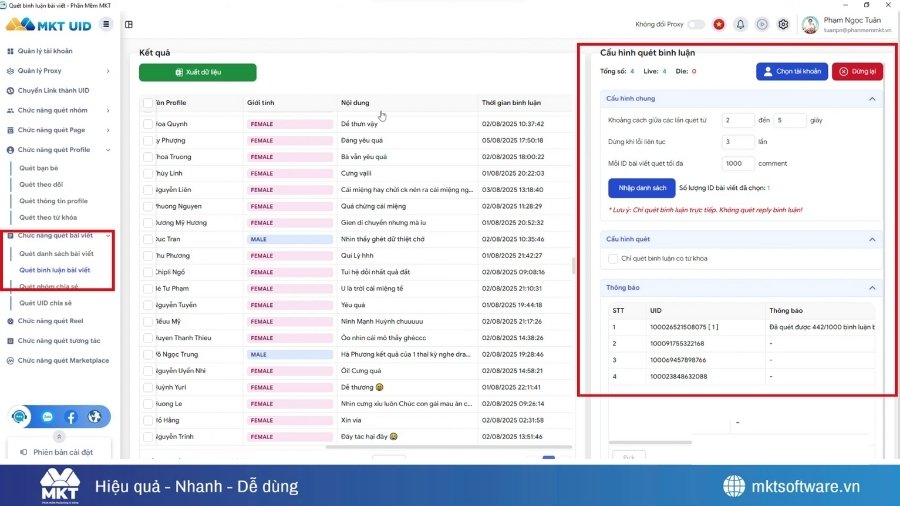Open the notification bell icon

pos(740,24)
